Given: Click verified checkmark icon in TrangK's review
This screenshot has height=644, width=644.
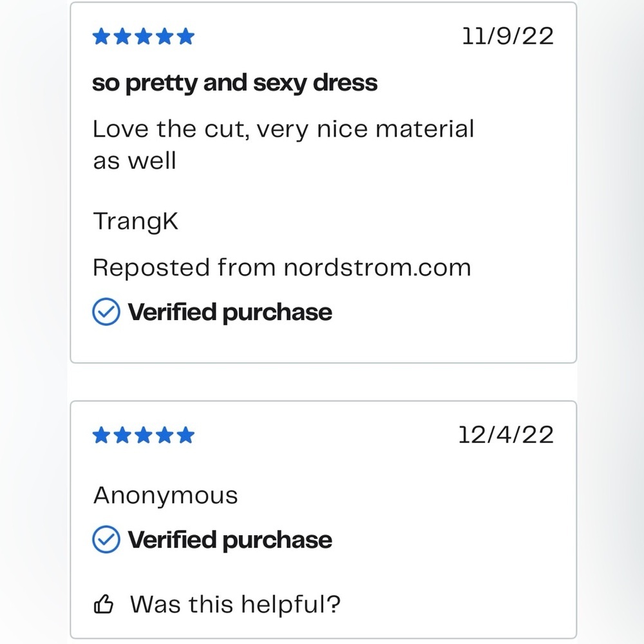Looking at the screenshot, I should [x=106, y=313].
